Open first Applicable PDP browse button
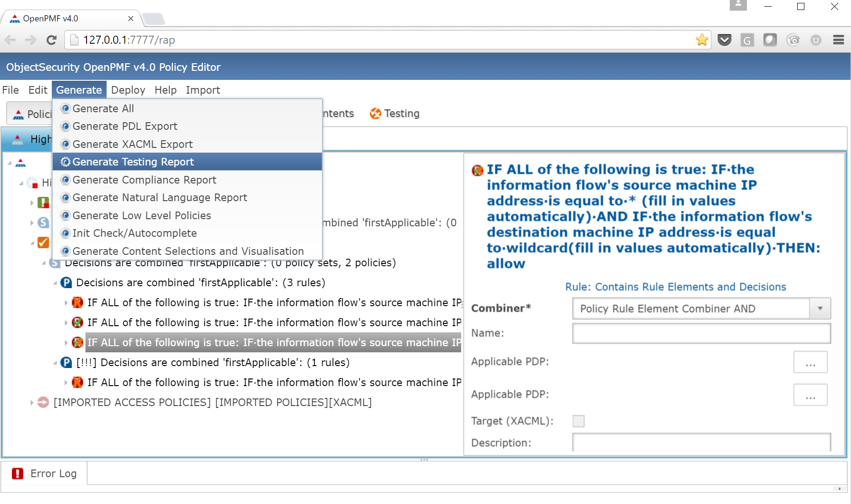 pos(810,362)
